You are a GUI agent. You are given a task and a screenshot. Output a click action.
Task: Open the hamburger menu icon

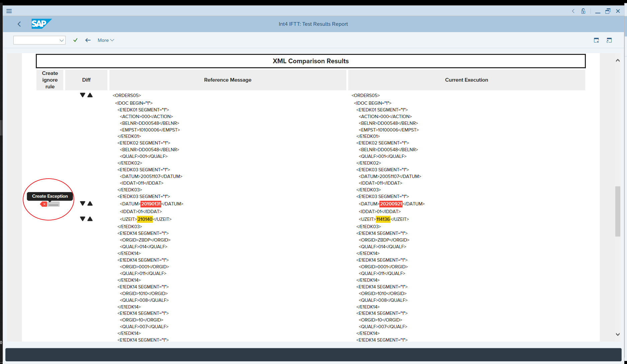(x=9, y=11)
